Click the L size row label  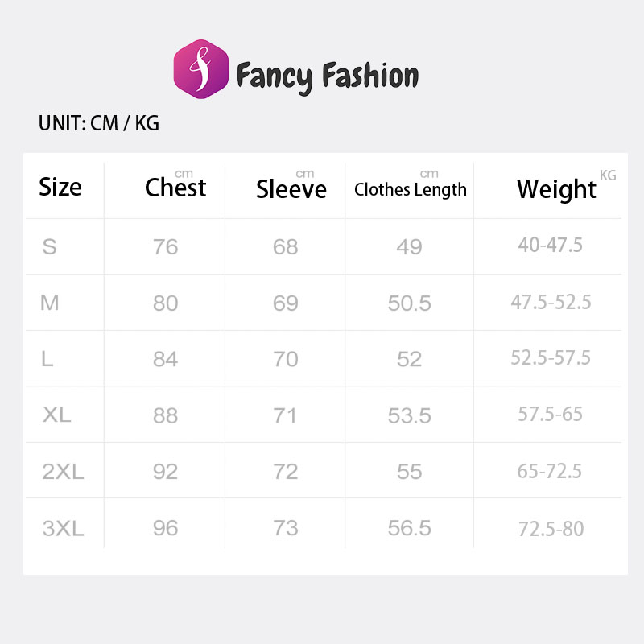click(x=47, y=359)
